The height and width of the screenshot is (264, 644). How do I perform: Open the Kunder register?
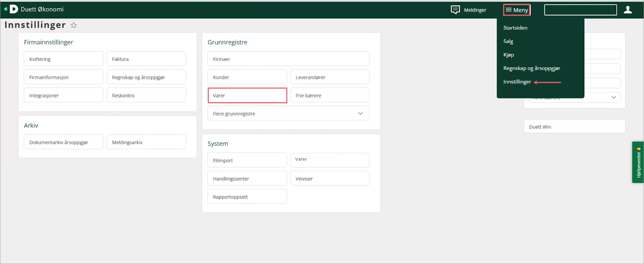(x=247, y=77)
